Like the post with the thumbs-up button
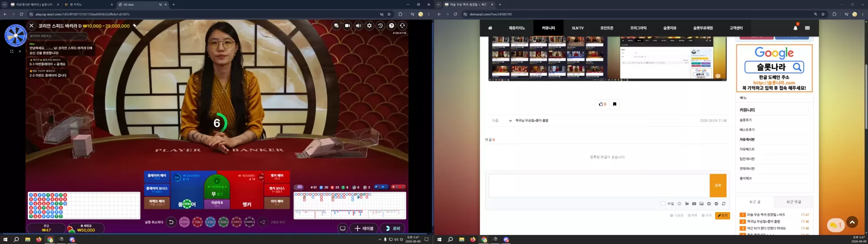This screenshot has height=244, width=868. pyautogui.click(x=602, y=104)
